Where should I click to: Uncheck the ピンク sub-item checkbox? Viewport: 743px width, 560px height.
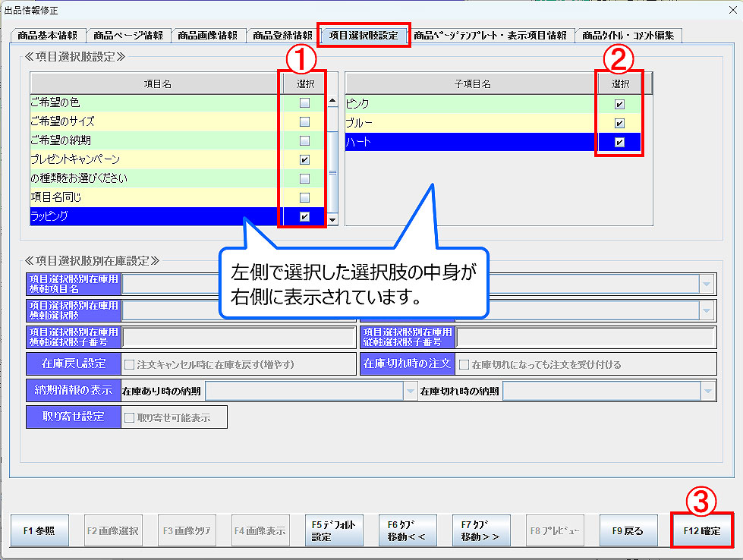[619, 104]
